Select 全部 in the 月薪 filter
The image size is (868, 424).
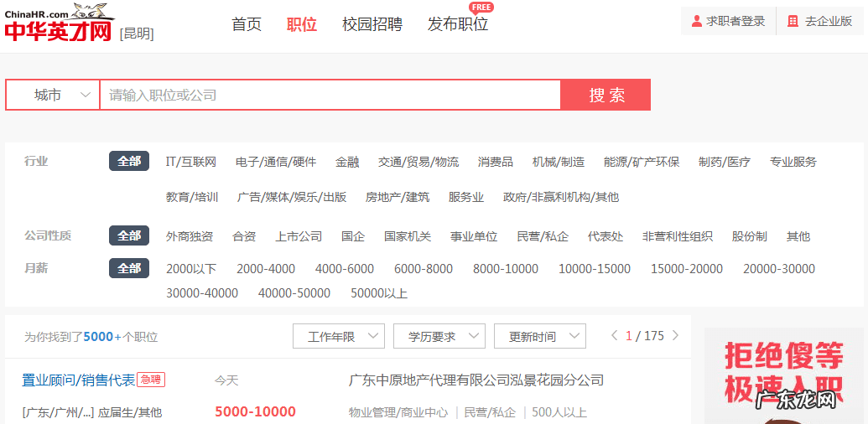tap(129, 268)
